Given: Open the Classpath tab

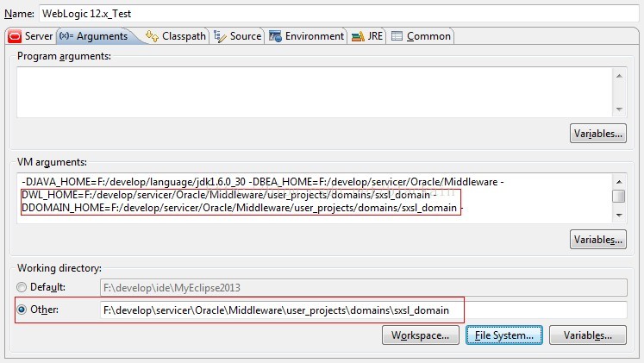Looking at the screenshot, I should coord(176,36).
